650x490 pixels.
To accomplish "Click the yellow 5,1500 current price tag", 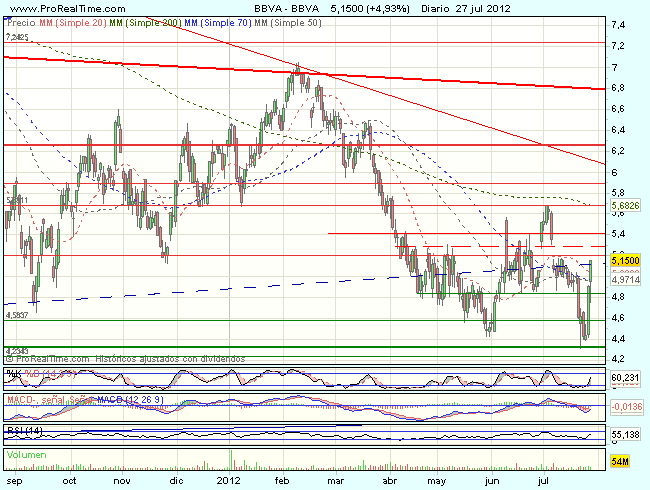I will click(626, 260).
